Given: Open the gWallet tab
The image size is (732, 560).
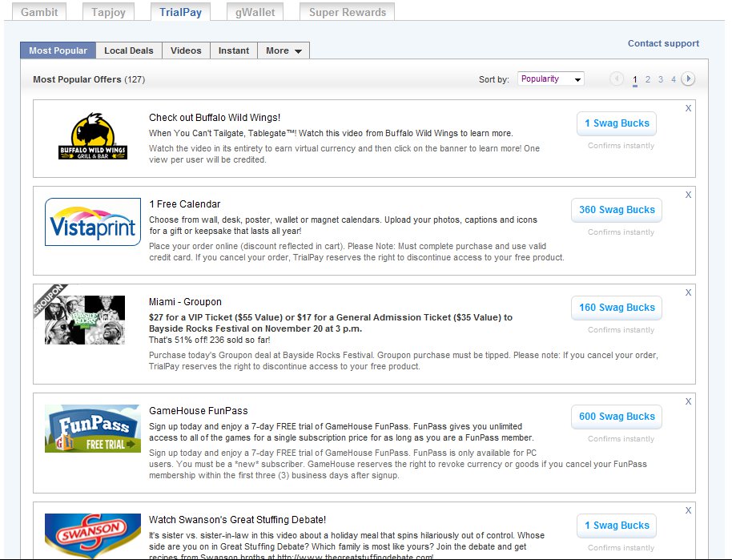Looking at the screenshot, I should pyautogui.click(x=255, y=12).
